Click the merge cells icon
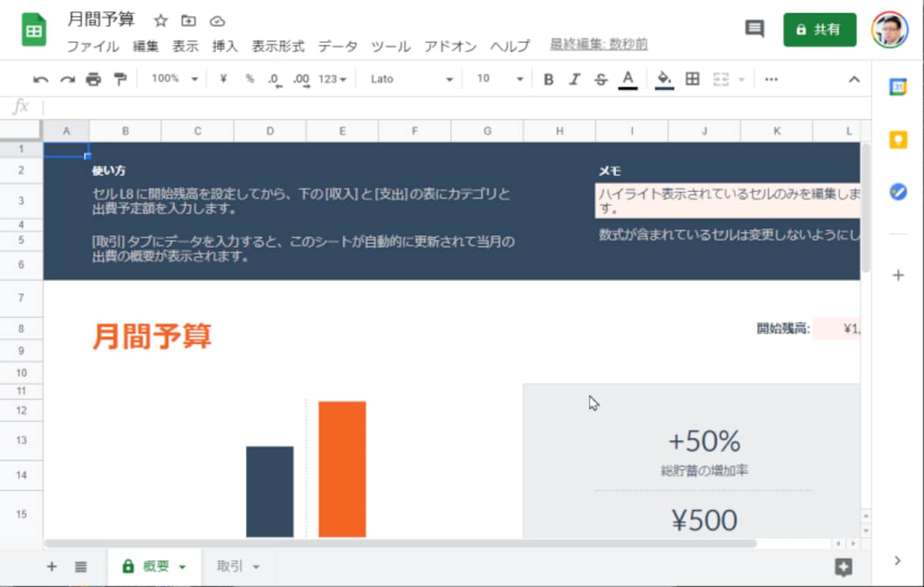Screen dimensions: 924x587 click(721, 79)
